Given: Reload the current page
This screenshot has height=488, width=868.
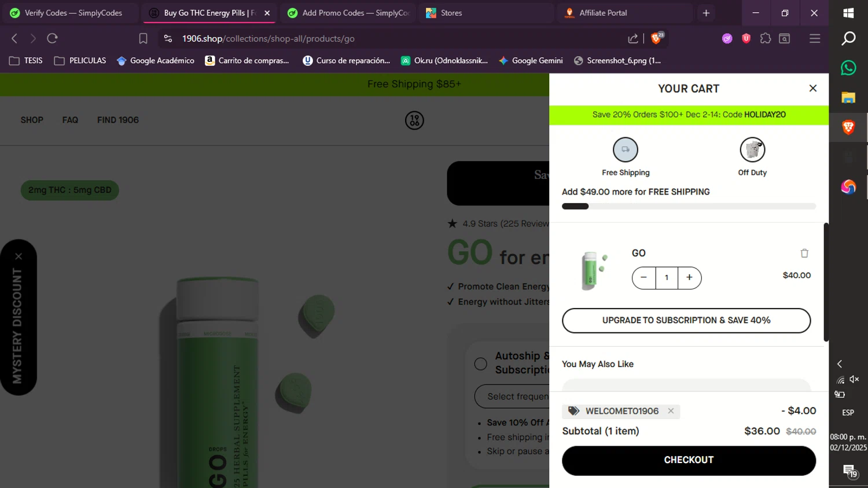Looking at the screenshot, I should 52,38.
